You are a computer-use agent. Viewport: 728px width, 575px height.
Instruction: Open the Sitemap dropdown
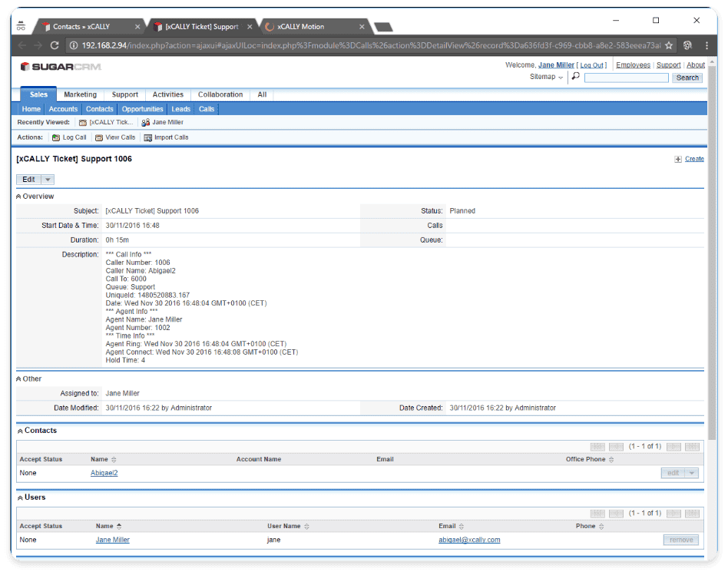(547, 77)
